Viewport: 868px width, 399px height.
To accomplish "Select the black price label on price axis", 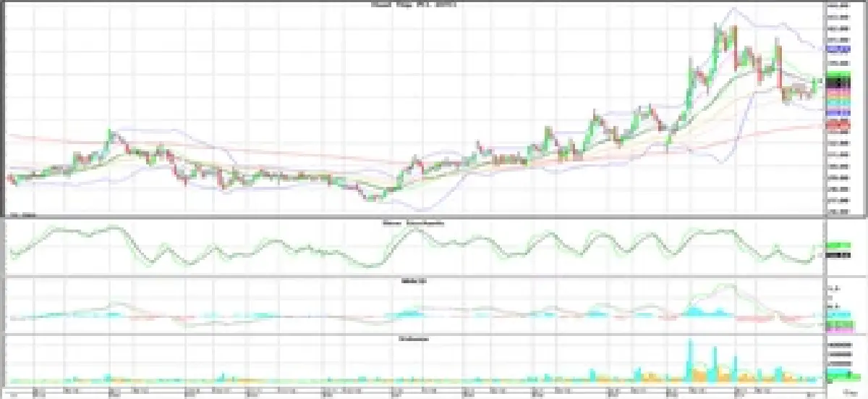I will [x=838, y=83].
